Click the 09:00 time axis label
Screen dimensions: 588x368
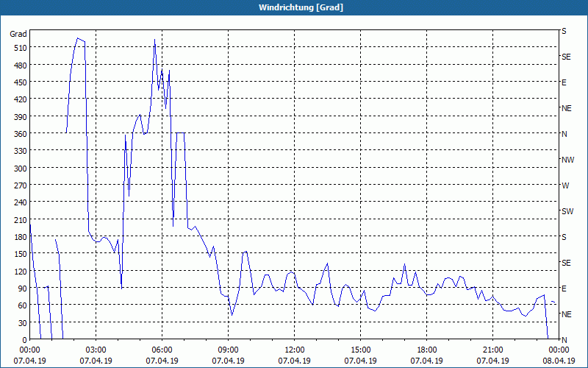(228, 350)
